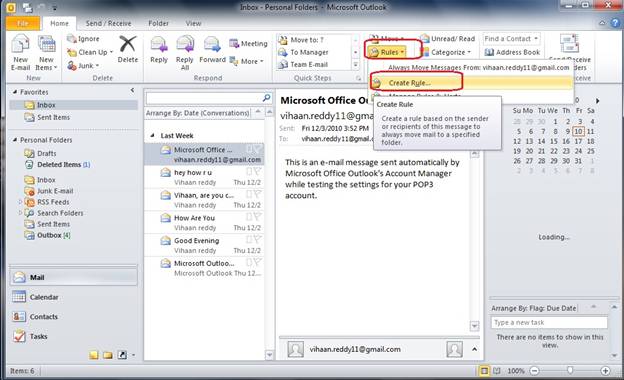Open the Drafts folder
The height and width of the screenshot is (380, 624).
point(47,153)
